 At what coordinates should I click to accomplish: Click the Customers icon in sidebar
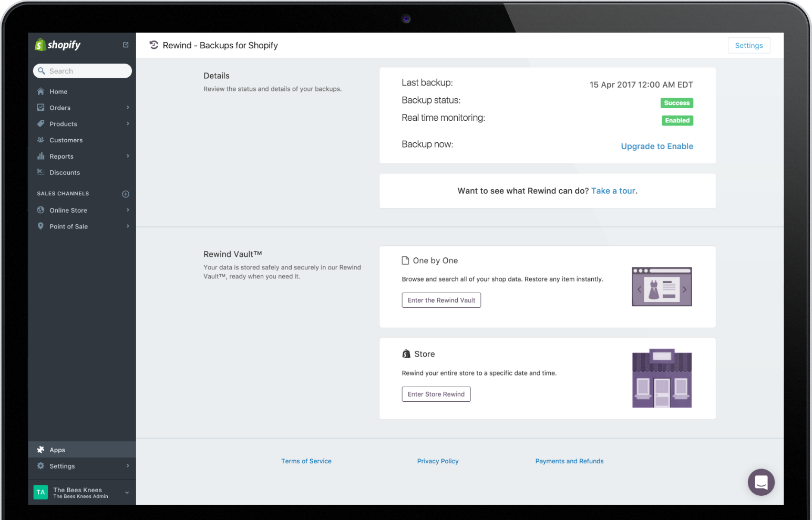coord(40,140)
